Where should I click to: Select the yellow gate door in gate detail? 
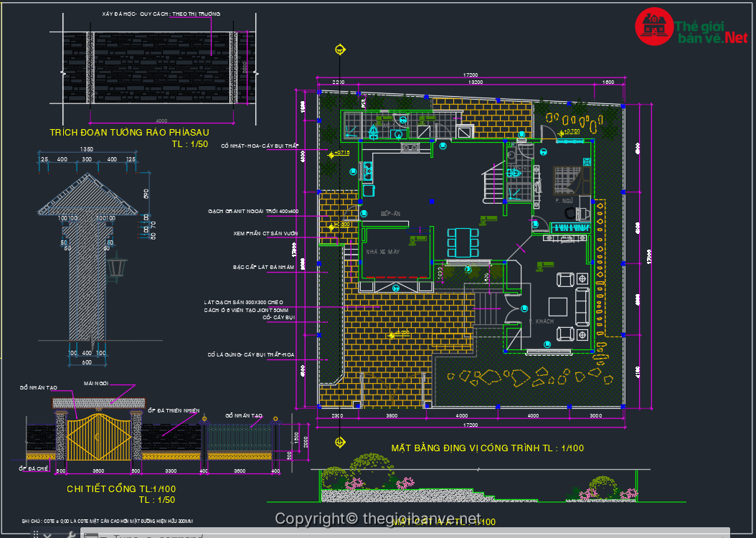click(x=99, y=434)
